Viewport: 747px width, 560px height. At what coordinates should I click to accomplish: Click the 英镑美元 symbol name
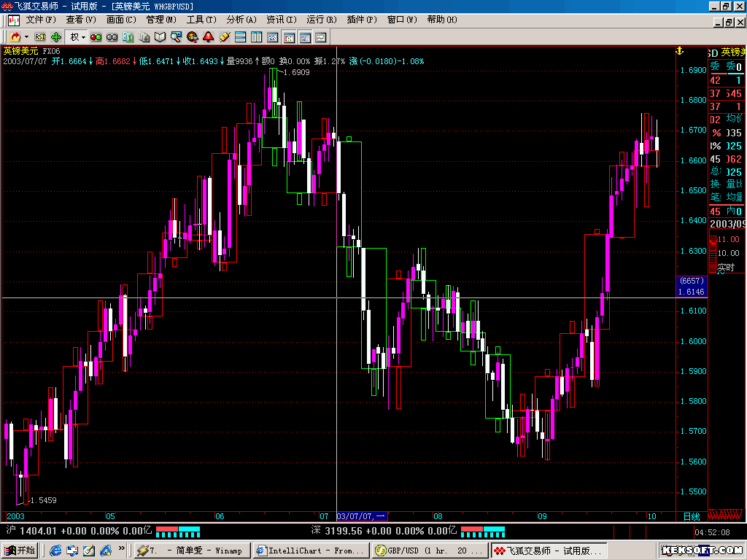tap(20, 51)
